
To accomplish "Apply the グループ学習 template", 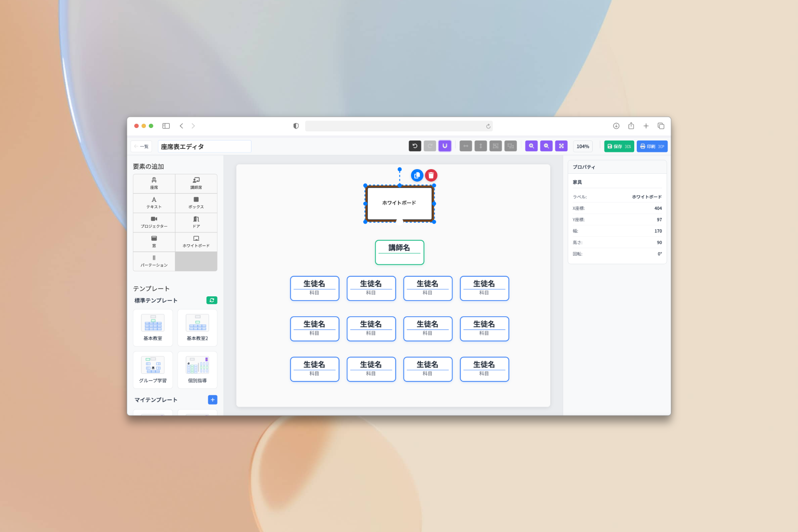I will [153, 370].
